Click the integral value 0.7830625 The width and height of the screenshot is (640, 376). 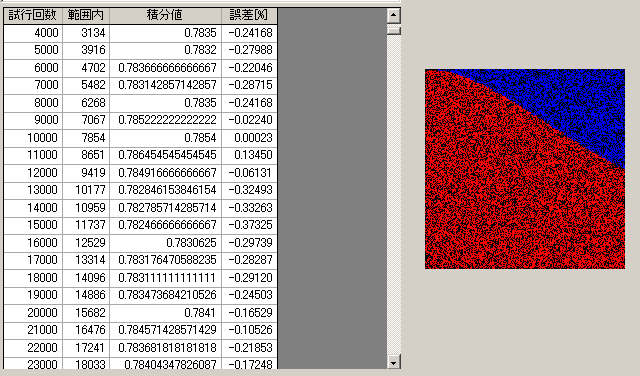tap(165, 243)
